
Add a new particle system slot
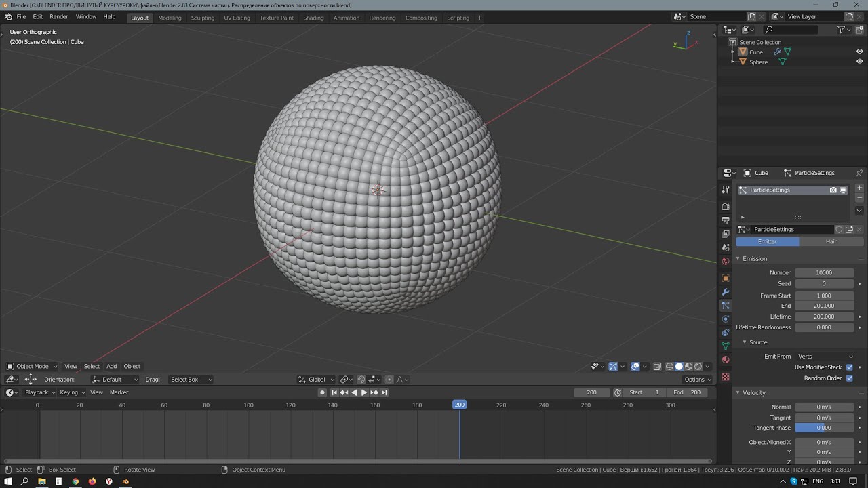point(859,188)
